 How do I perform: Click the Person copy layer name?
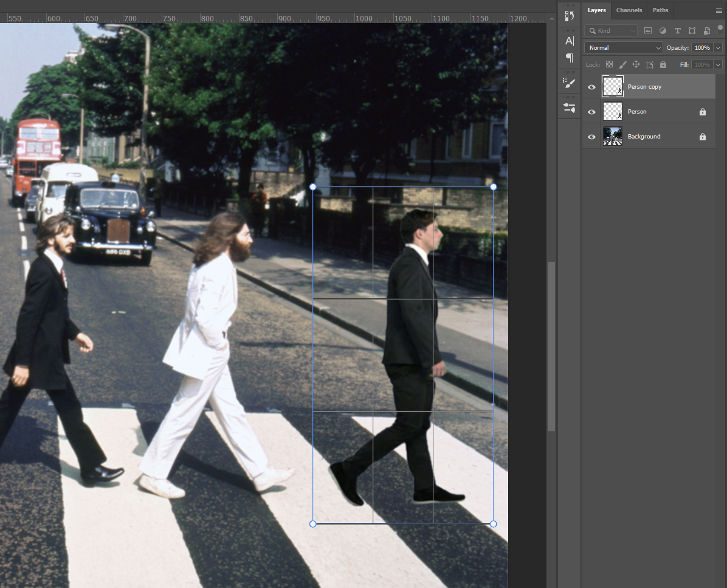644,87
